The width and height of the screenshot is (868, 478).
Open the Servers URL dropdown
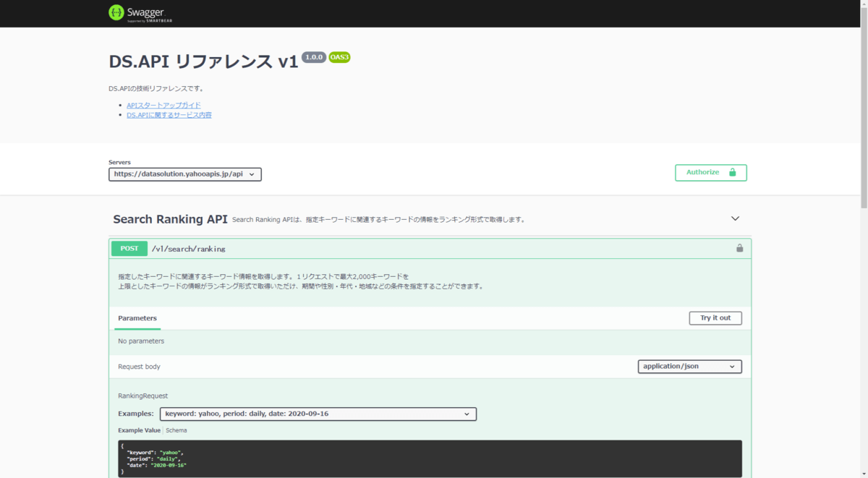pyautogui.click(x=185, y=174)
